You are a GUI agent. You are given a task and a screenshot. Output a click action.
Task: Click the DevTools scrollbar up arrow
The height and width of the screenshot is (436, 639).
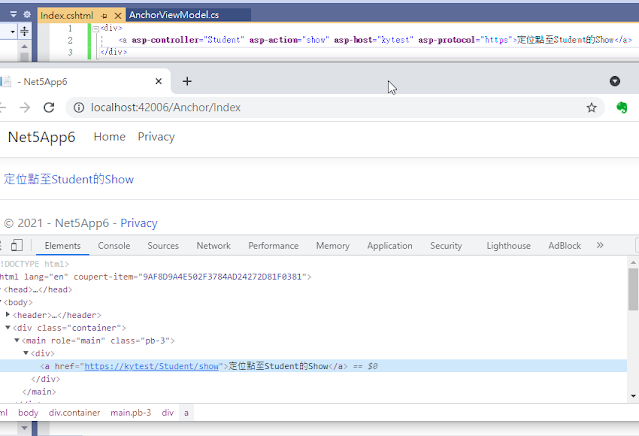tap(633, 262)
